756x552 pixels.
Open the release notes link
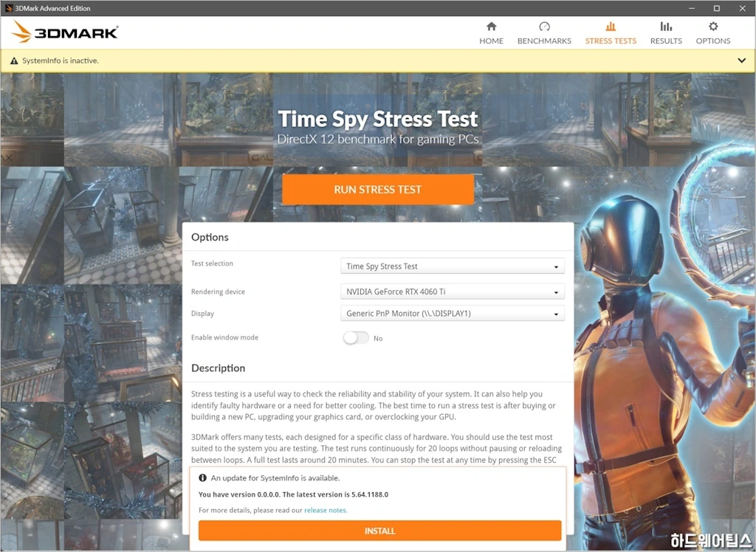pyautogui.click(x=326, y=510)
